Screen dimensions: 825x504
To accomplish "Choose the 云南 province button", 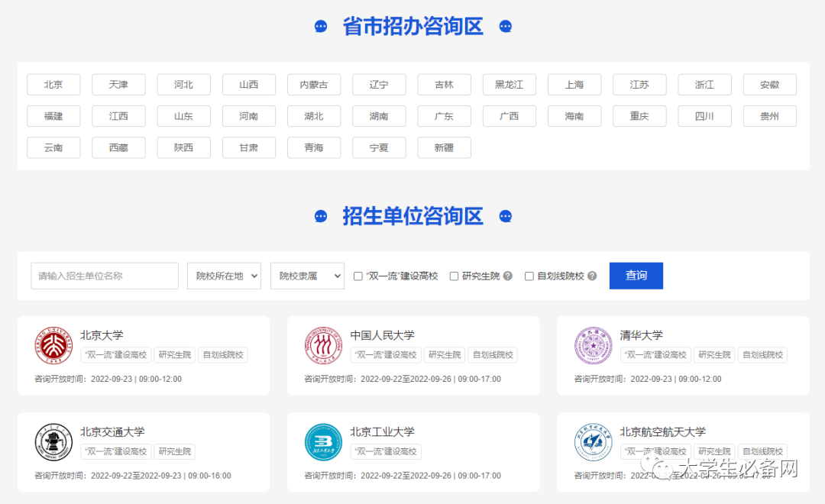I will [53, 148].
